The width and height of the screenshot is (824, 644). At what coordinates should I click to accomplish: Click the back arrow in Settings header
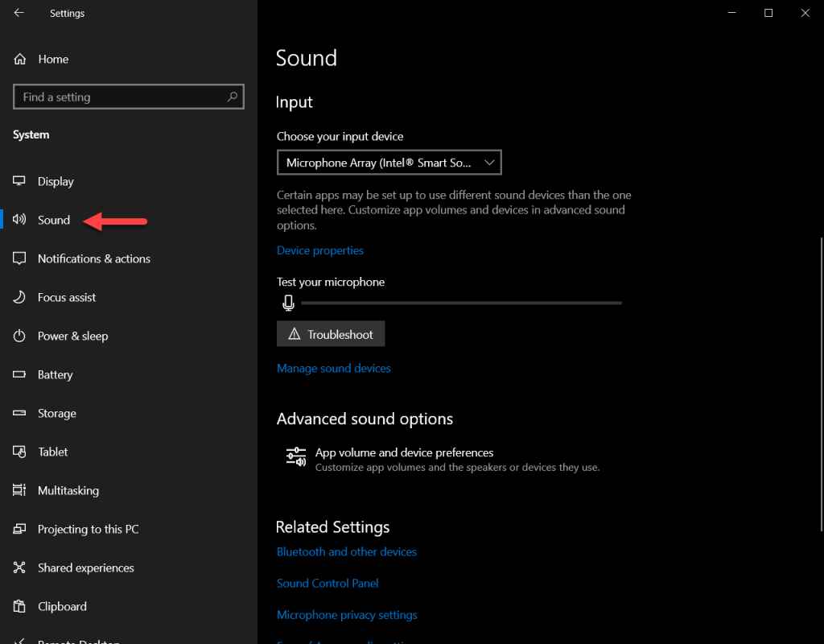[19, 13]
